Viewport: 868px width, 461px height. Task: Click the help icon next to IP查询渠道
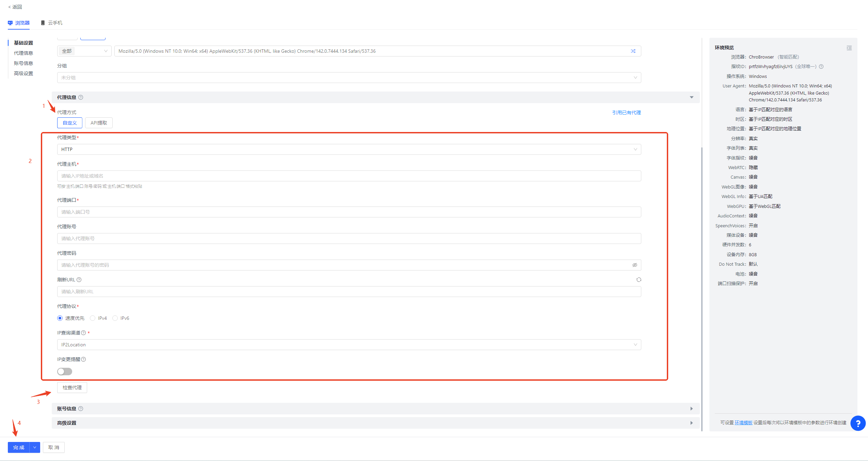pyautogui.click(x=83, y=333)
